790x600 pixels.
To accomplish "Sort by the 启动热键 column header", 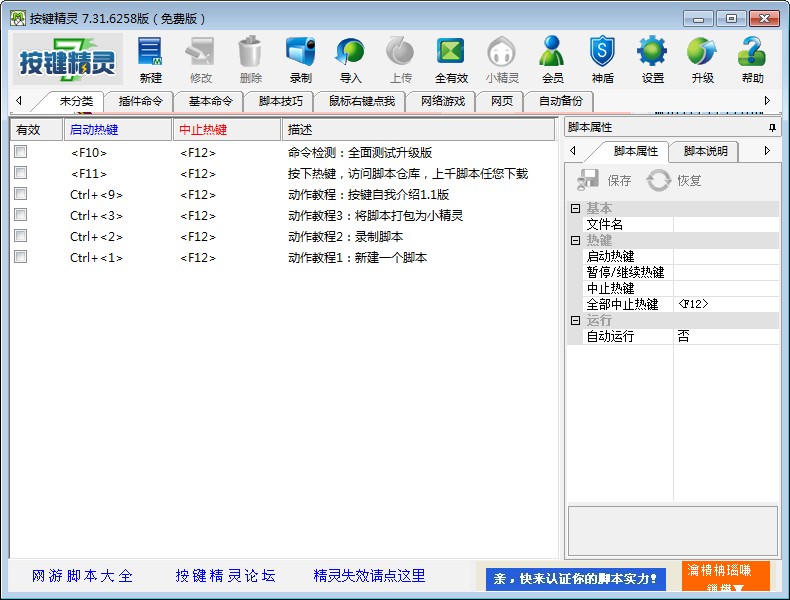I will click(118, 129).
